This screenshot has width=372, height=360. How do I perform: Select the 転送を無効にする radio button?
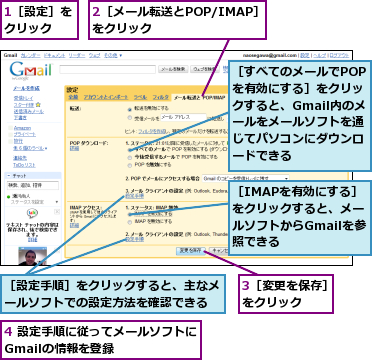coord(129,109)
